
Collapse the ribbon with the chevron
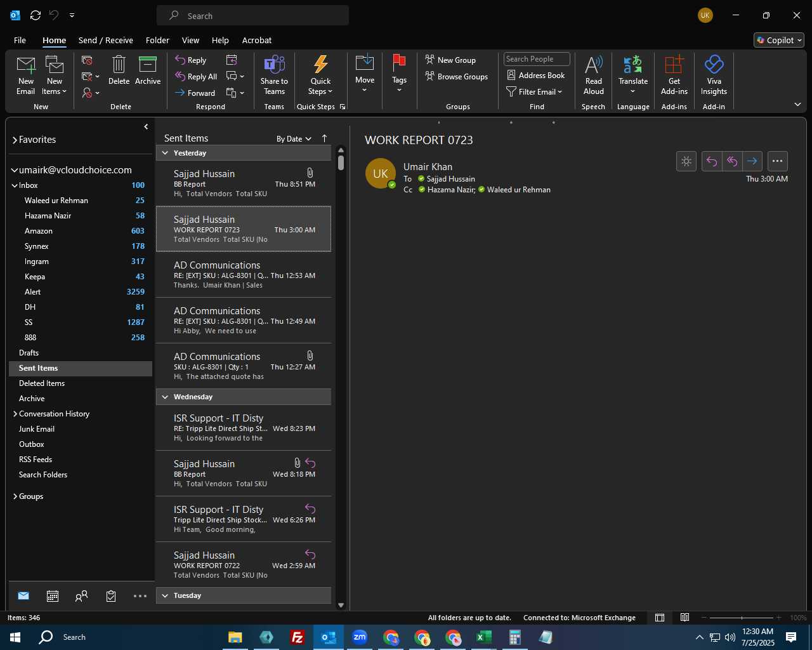click(x=797, y=104)
